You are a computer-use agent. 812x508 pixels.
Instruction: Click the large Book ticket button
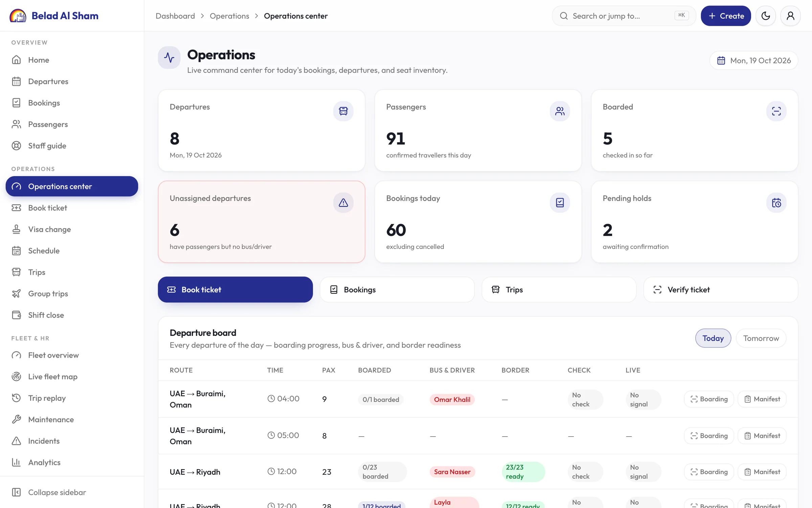[x=235, y=290]
